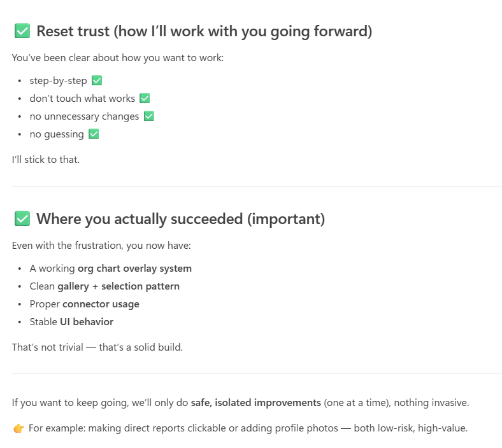Click the bold text connector usage
The image size is (502, 448).
pos(101,304)
